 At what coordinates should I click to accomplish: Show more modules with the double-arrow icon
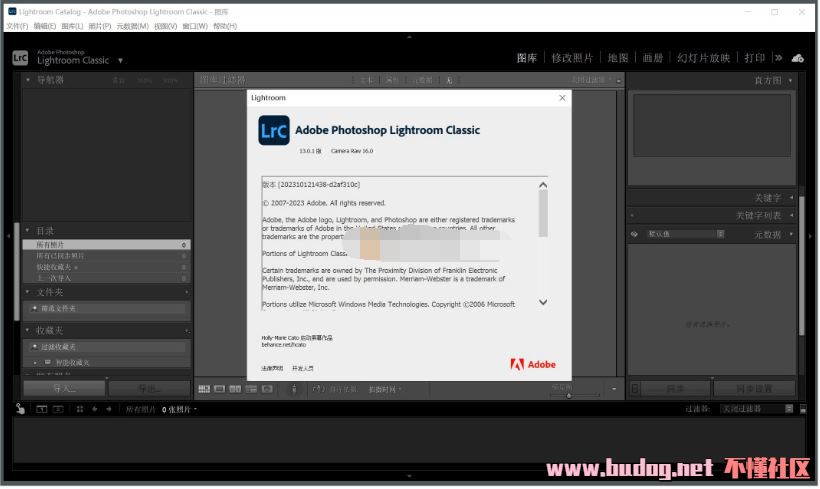click(x=779, y=58)
